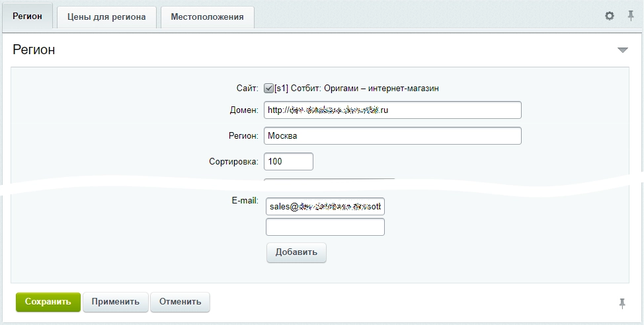Click the pin icon beside the gear

coord(631,16)
